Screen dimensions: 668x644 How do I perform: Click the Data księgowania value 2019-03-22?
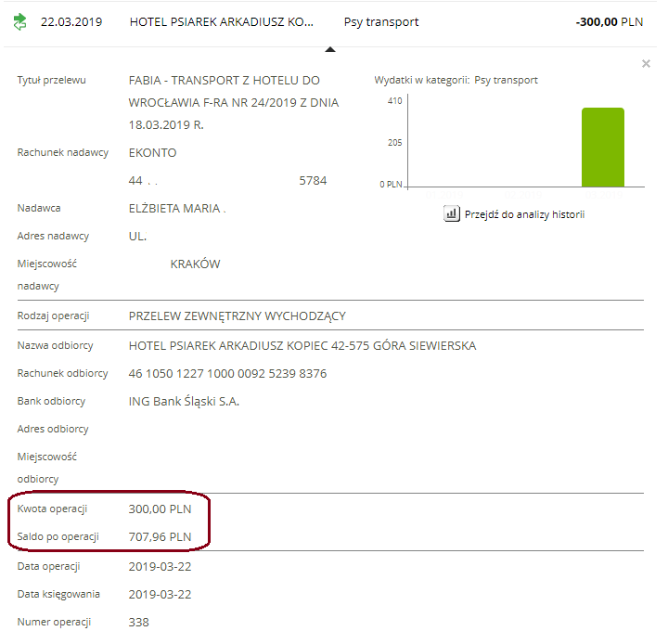(x=160, y=595)
